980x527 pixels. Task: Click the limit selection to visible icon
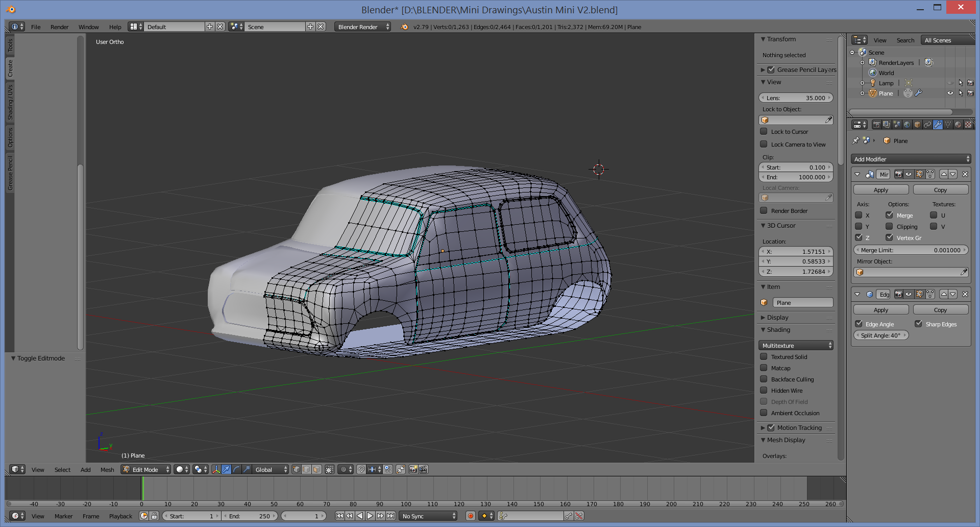329,469
